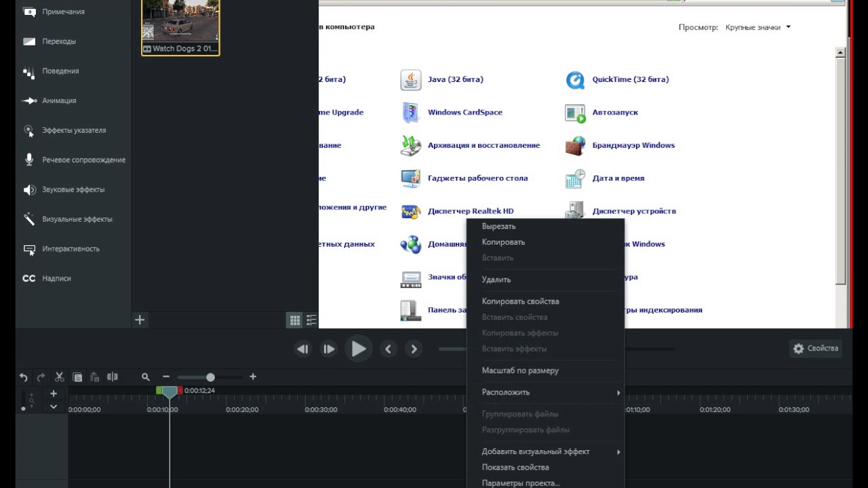Image resolution: width=868 pixels, height=488 pixels.
Task: Click the Свойства properties button
Action: coord(816,348)
